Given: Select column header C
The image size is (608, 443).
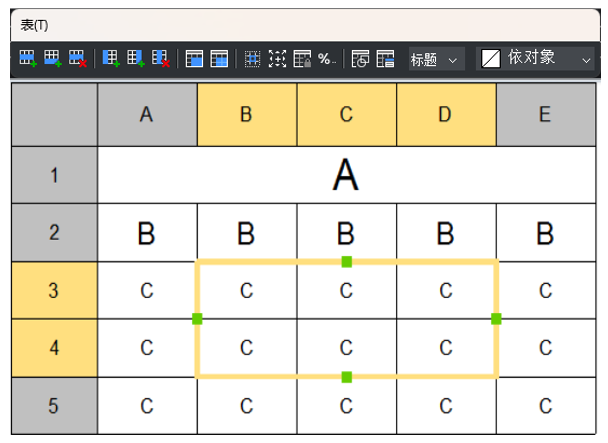Looking at the screenshot, I should [346, 114].
